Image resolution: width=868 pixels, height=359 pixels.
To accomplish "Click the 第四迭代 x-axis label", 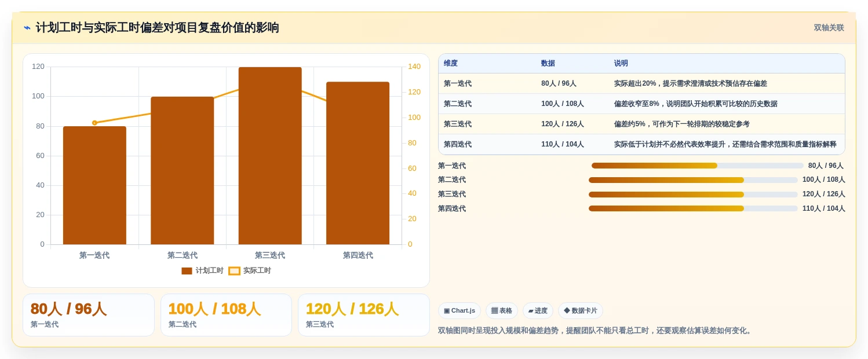I will coord(358,255).
